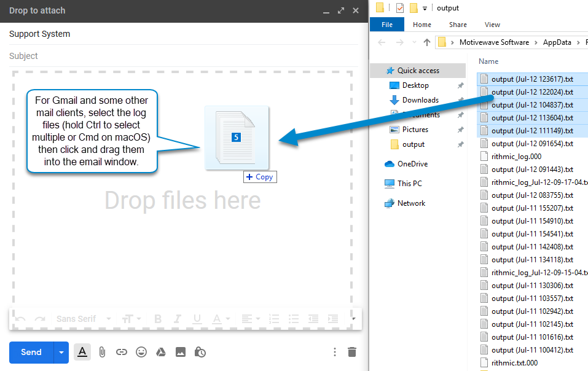Select the rithmic_log.000 file
Viewport: 588px width, 371px height.
click(515, 157)
